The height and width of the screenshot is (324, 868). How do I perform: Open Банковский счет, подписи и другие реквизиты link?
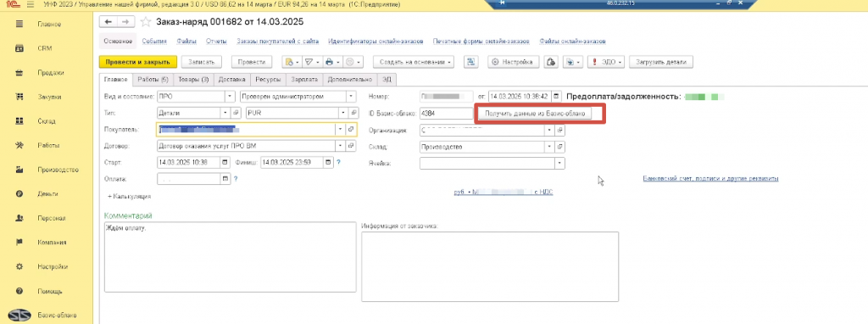pyautogui.click(x=711, y=179)
